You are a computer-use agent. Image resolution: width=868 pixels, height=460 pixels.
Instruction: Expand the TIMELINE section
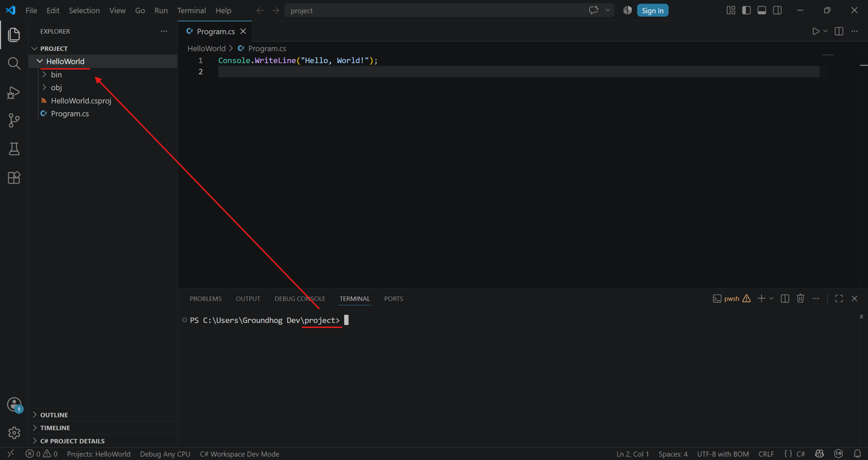coord(35,427)
